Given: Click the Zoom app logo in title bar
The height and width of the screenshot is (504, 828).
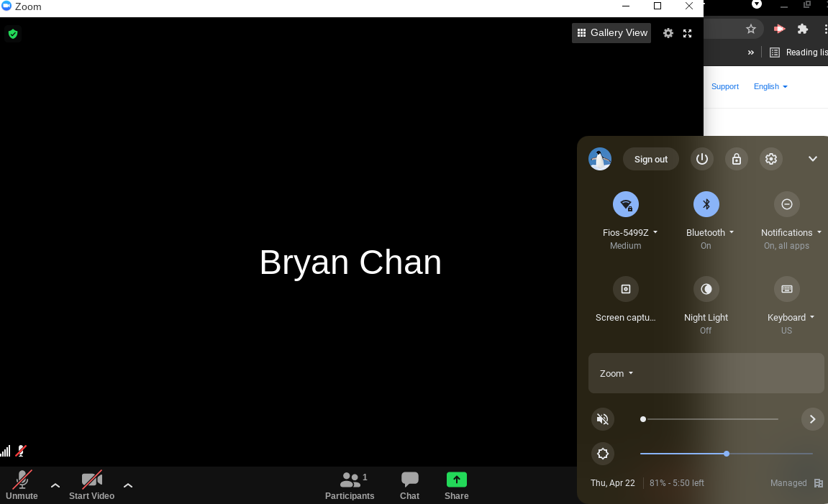Looking at the screenshot, I should (x=6, y=6).
